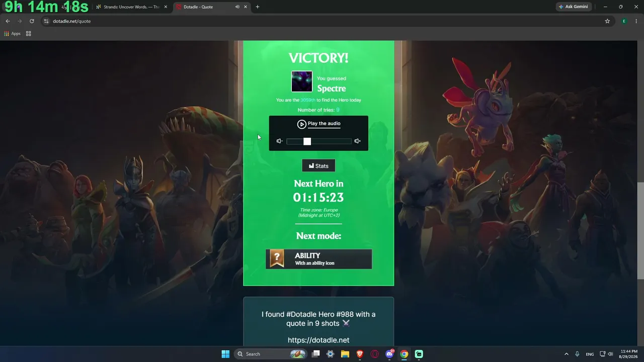644x362 pixels.
Task: Click the Spectre hero portrait
Action: click(x=302, y=81)
